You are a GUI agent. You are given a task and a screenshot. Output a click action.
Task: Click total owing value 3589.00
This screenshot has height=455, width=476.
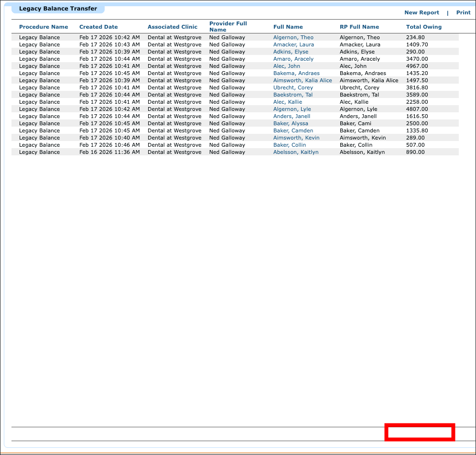click(x=417, y=95)
